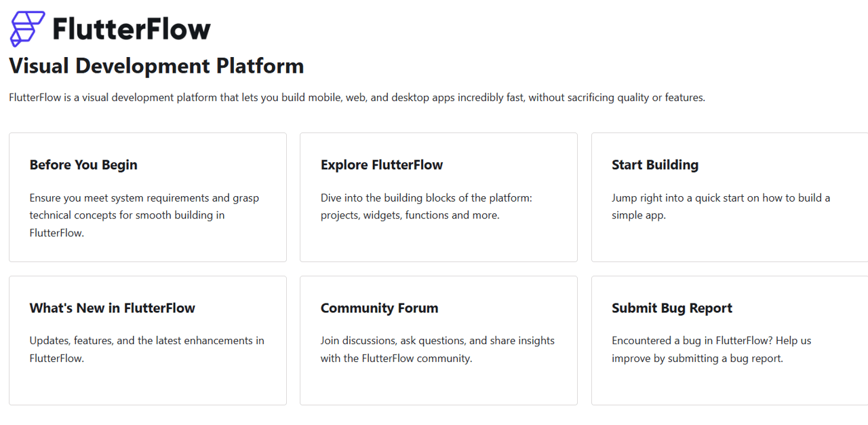The height and width of the screenshot is (425, 868).
Task: Click the Submit Bug Report heading
Action: pyautogui.click(x=672, y=308)
